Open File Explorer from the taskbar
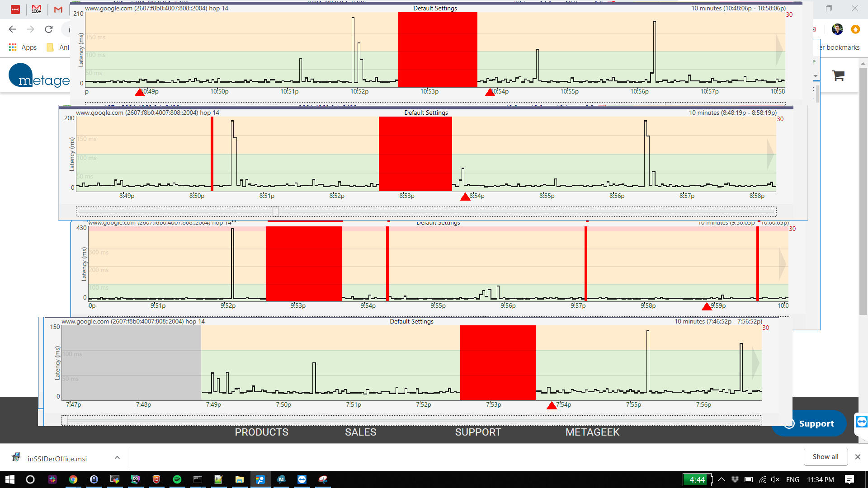The width and height of the screenshot is (868, 488). coord(239,479)
